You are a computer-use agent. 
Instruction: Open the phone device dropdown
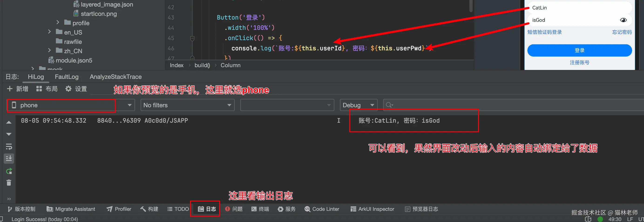(x=71, y=105)
